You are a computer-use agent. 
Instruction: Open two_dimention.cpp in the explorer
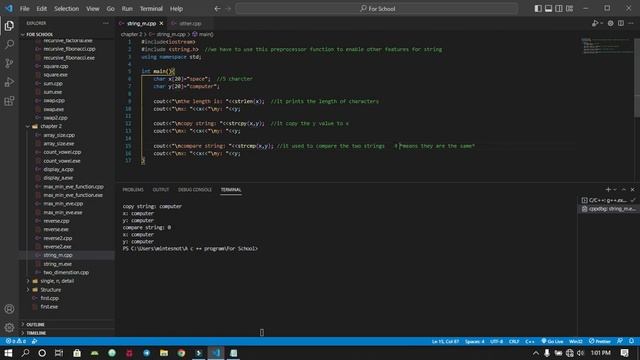click(x=67, y=273)
